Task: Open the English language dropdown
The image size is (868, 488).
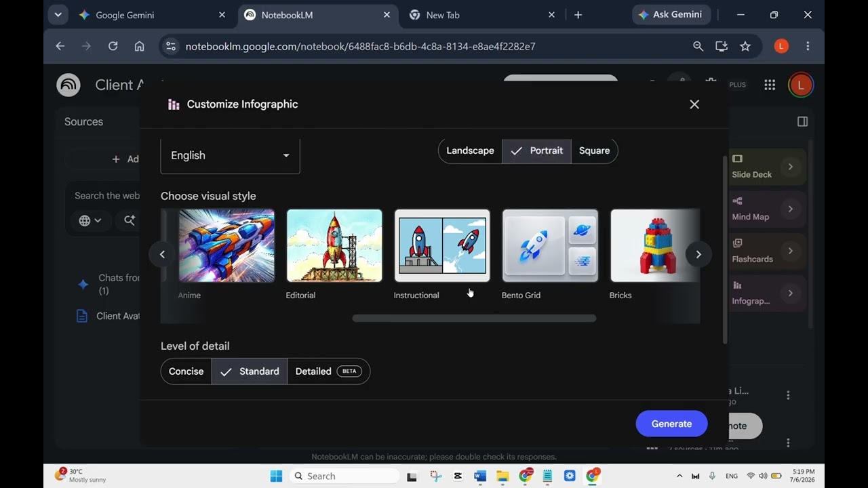Action: (x=230, y=156)
